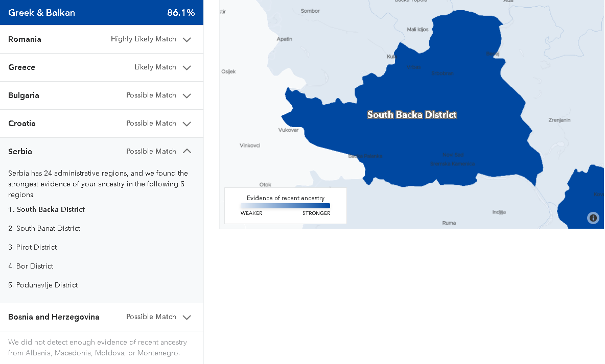Click the Greece row label
The width and height of the screenshot is (605, 364).
(x=21, y=67)
